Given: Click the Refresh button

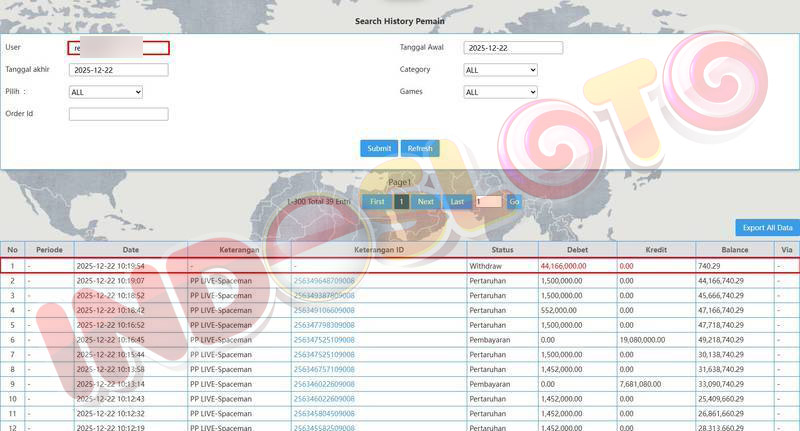Looking at the screenshot, I should 420,148.
